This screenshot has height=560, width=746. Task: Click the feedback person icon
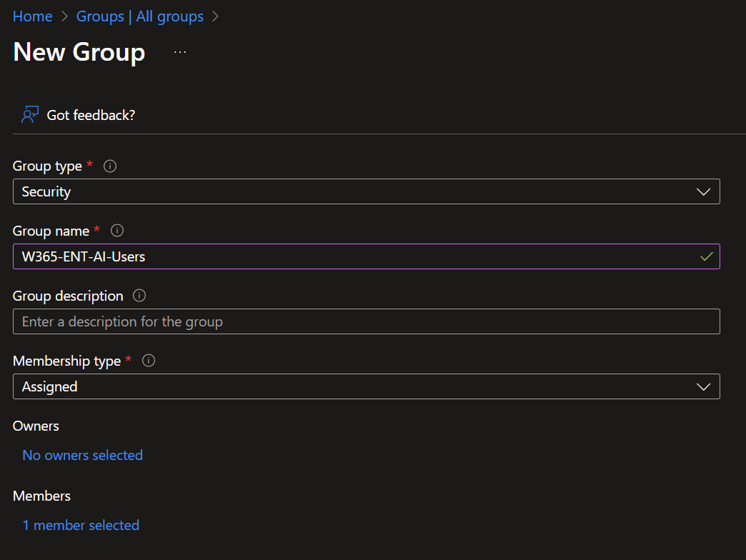[x=29, y=114]
